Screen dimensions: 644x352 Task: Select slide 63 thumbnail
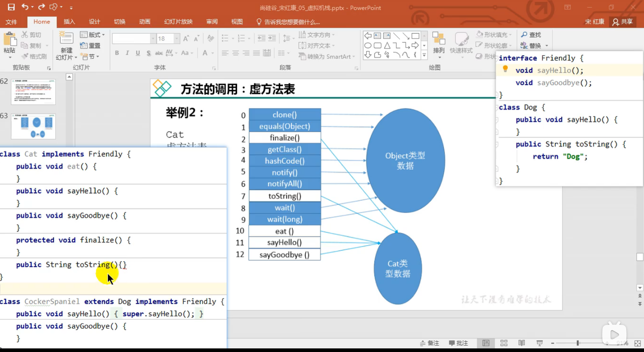click(33, 126)
